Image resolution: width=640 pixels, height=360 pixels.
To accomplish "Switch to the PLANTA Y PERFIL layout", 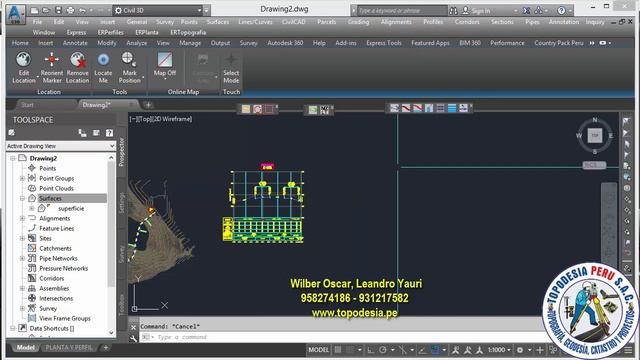I will pos(69,348).
